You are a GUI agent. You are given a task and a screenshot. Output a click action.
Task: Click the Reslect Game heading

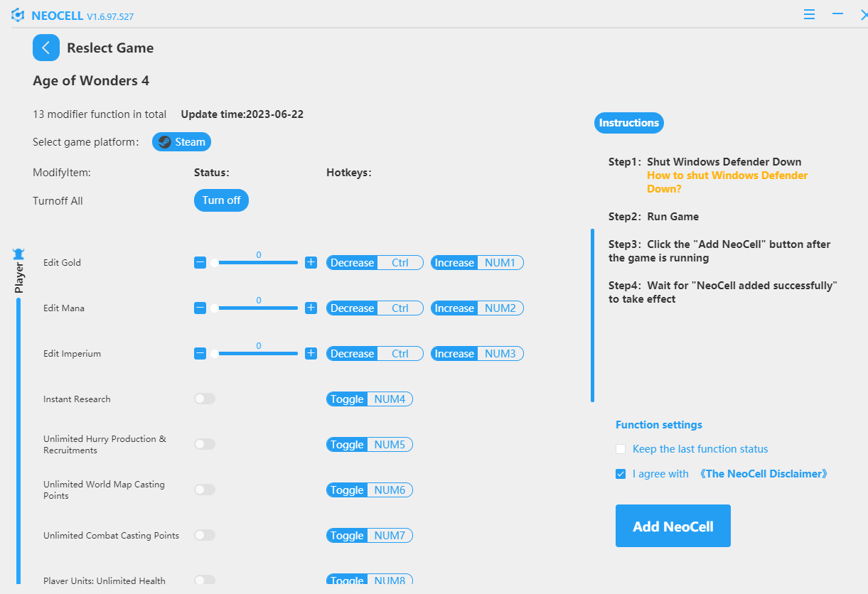click(x=110, y=48)
